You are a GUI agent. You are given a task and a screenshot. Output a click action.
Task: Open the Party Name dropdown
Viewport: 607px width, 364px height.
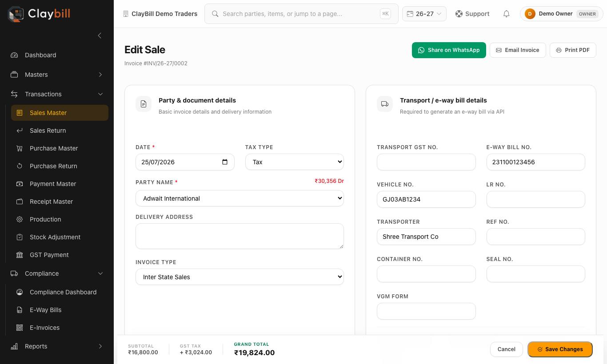240,198
